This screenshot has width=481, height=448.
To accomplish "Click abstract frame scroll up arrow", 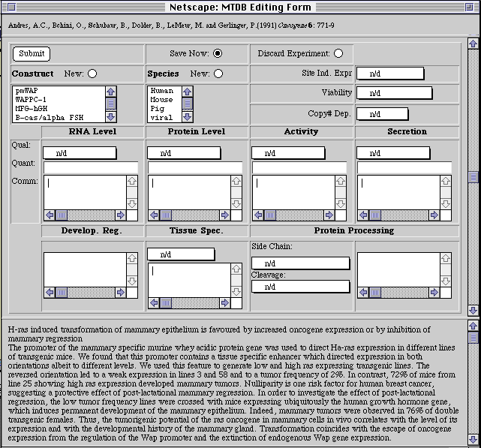I will pyautogui.click(x=473, y=325).
